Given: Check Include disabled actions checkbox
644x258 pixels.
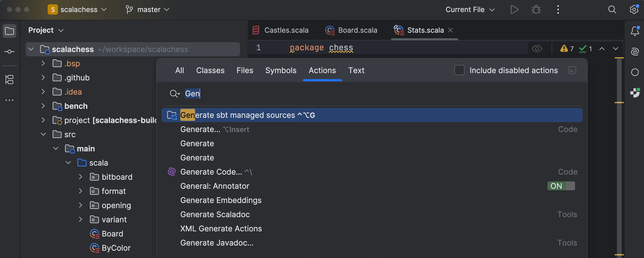Looking at the screenshot, I should click(x=459, y=70).
